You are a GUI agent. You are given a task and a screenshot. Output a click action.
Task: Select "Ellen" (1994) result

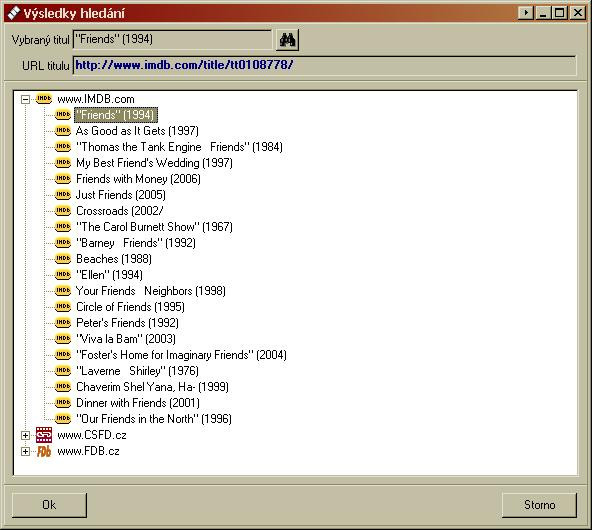click(109, 275)
